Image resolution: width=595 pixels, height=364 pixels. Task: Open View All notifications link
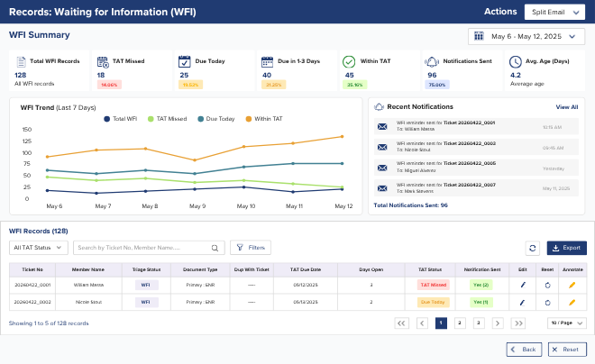point(567,107)
